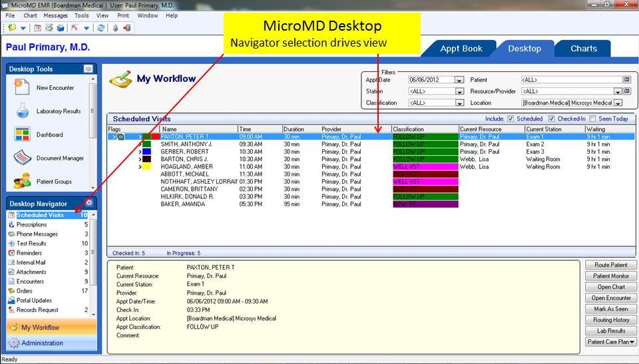Open the dropdown arrow beside the folder toolbar icon
Screen dimensions: 639x364
[x=23, y=28]
